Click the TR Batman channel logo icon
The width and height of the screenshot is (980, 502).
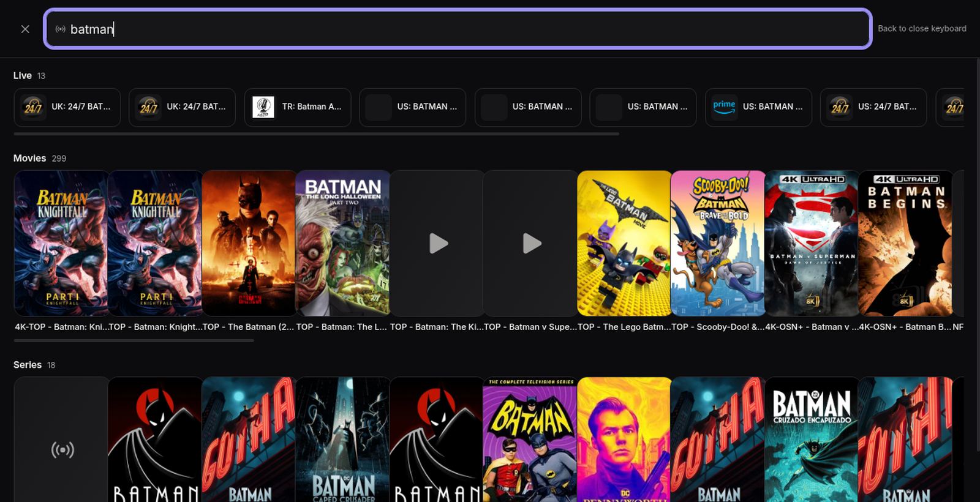coord(263,107)
